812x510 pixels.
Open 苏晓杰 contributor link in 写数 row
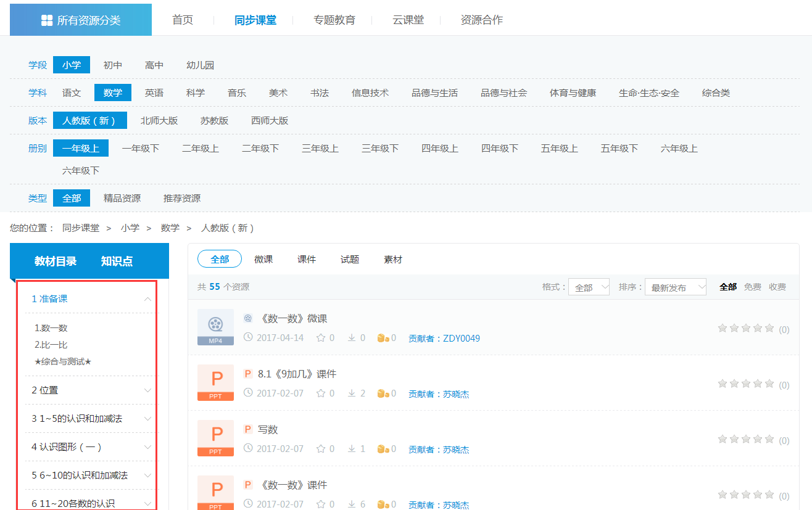[x=456, y=449]
